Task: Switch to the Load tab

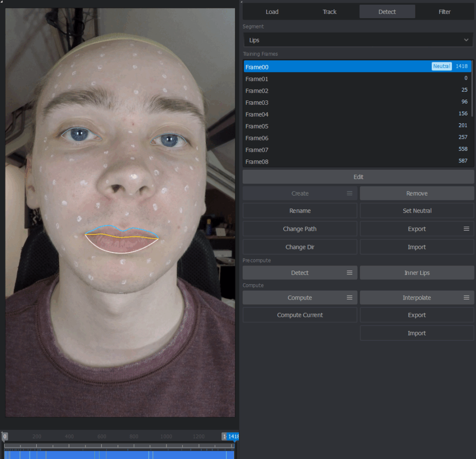Action: tap(272, 12)
